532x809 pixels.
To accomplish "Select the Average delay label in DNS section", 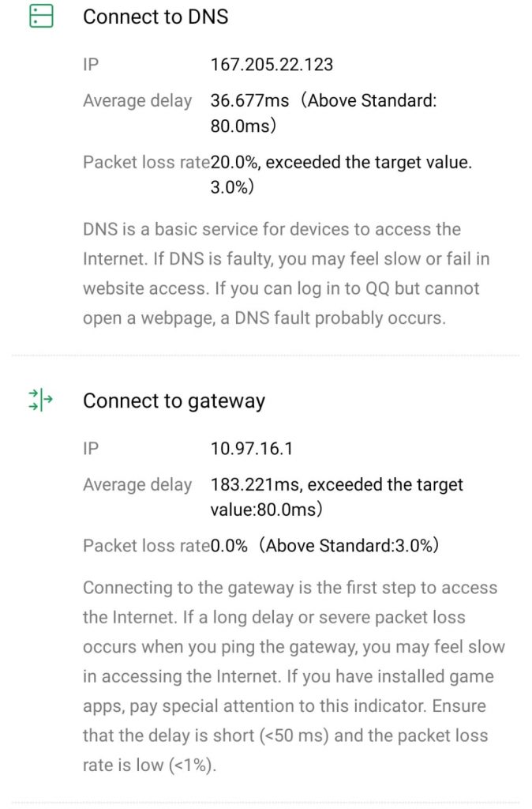I will pos(137,101).
